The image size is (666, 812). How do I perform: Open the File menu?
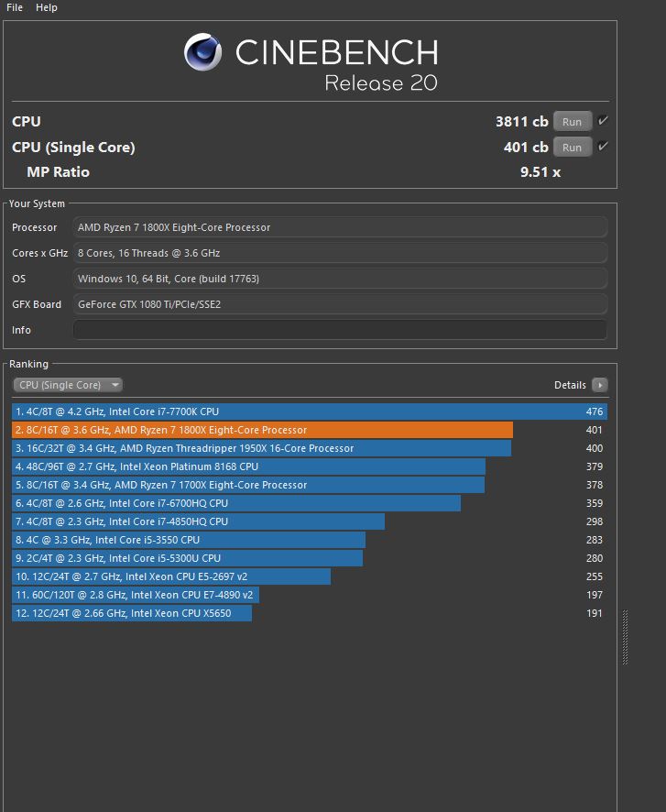tap(15, 7)
